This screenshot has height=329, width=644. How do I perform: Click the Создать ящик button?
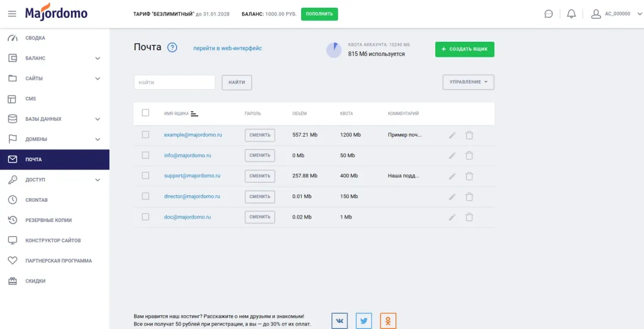pos(465,50)
